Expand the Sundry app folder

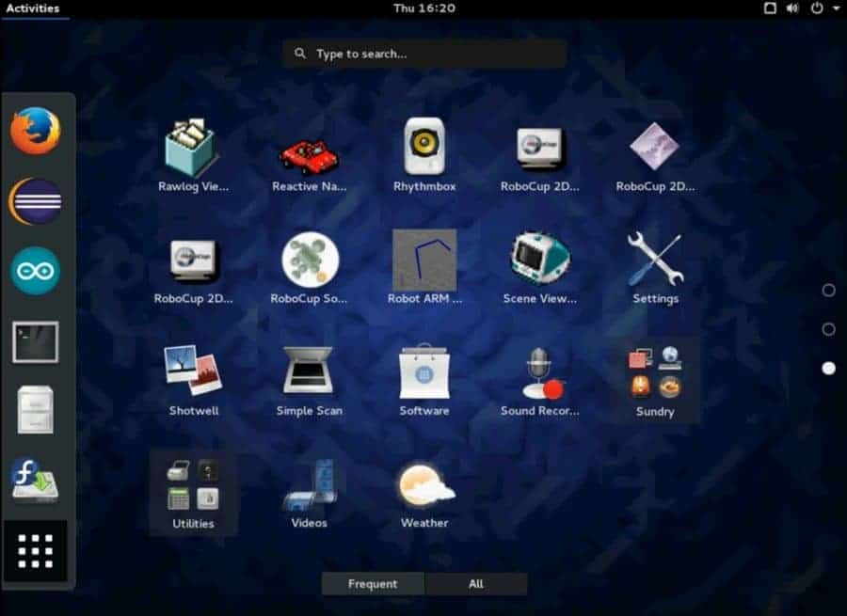click(x=655, y=381)
